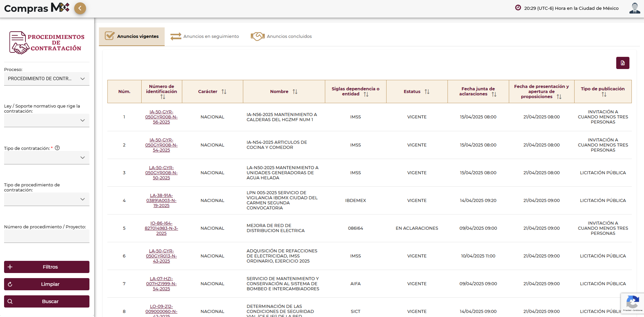Switch to Anuncios en seguimiento tab
Screen dimensions: 644x317
coord(205,36)
